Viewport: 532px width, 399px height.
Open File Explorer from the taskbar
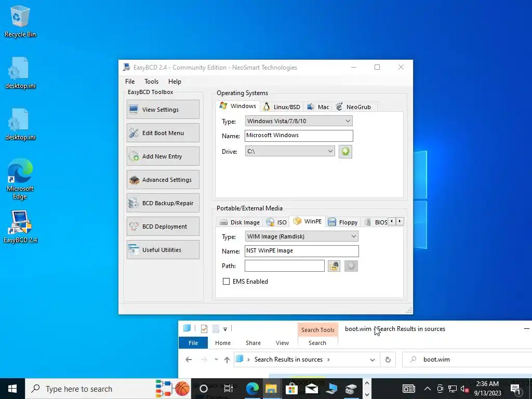coord(271,389)
